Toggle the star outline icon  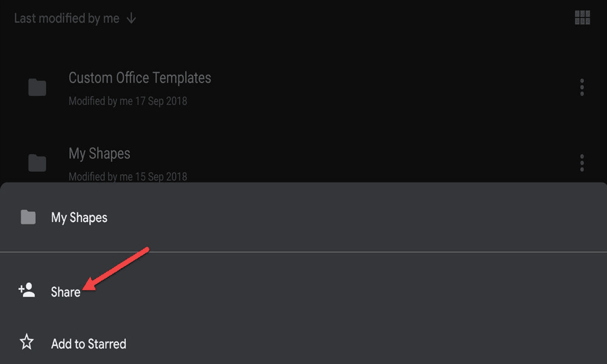27,342
